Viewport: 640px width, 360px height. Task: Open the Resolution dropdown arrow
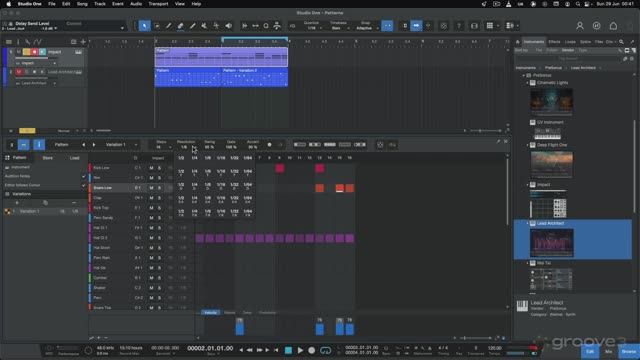click(193, 147)
